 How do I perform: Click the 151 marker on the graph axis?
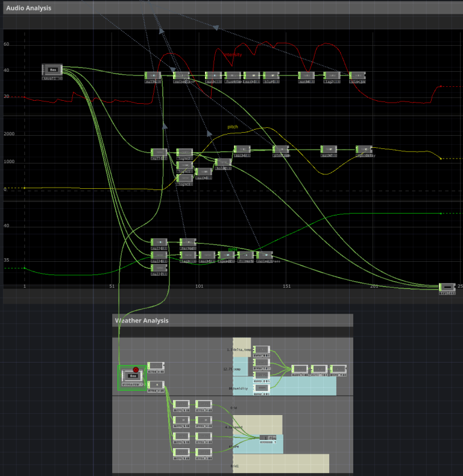click(286, 286)
